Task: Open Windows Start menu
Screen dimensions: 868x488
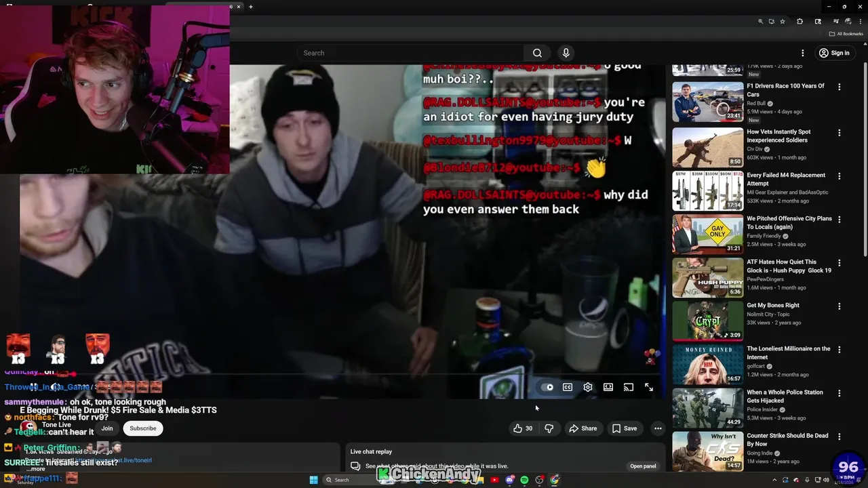Action: pos(313,480)
